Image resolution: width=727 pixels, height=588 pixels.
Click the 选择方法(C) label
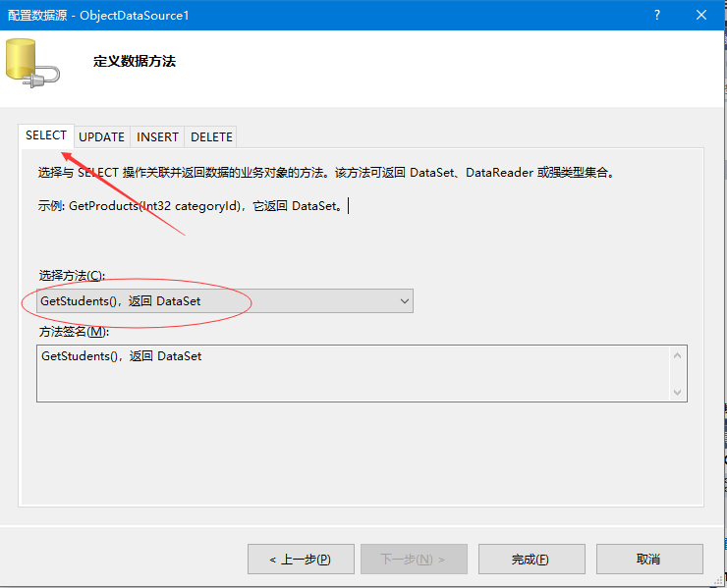coord(71,276)
